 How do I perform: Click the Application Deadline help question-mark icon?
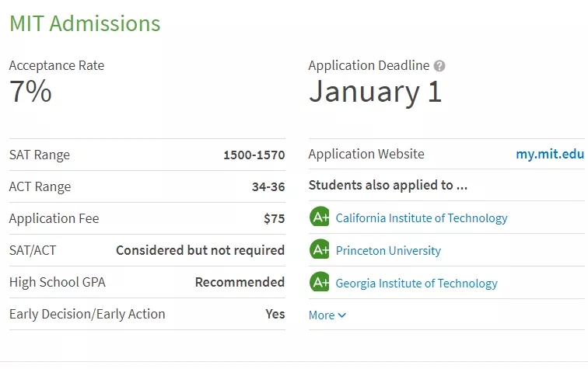point(439,66)
